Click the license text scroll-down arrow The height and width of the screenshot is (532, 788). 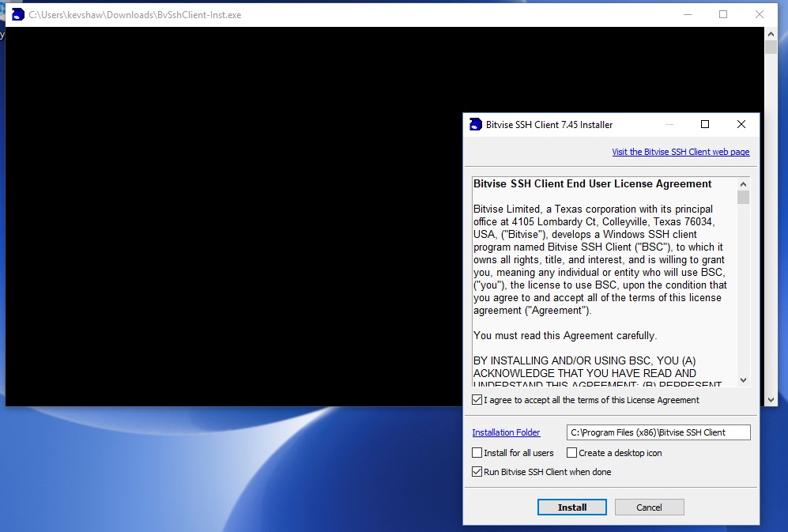[x=743, y=380]
